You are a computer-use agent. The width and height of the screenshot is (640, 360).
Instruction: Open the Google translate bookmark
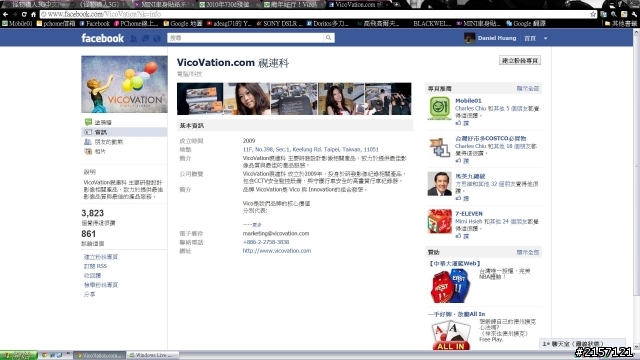[526, 24]
